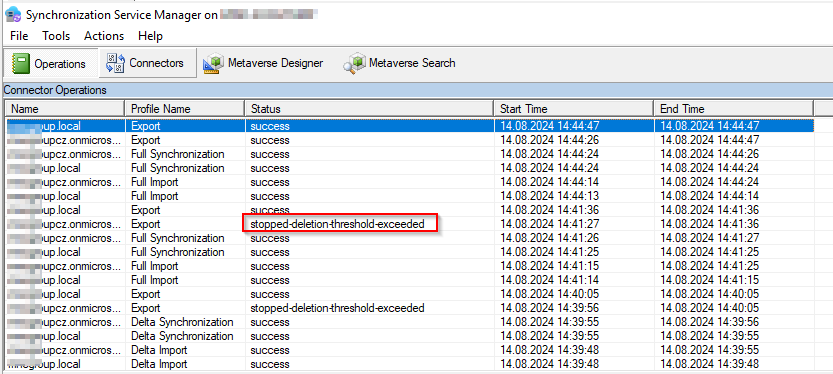Viewport: 833px width, 374px height.
Task: Select the stopped-deletion-threshold-exceeded status started at 14:41:27
Action: tap(337, 224)
